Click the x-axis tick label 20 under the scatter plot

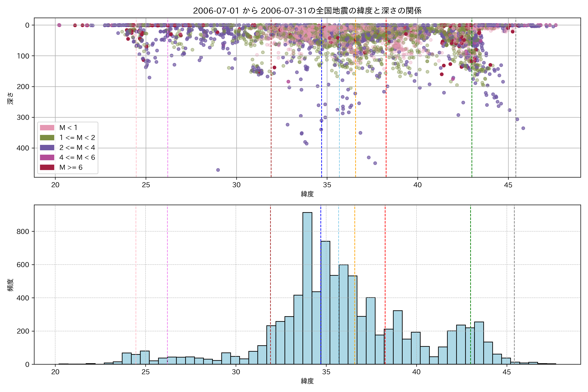coord(55,185)
